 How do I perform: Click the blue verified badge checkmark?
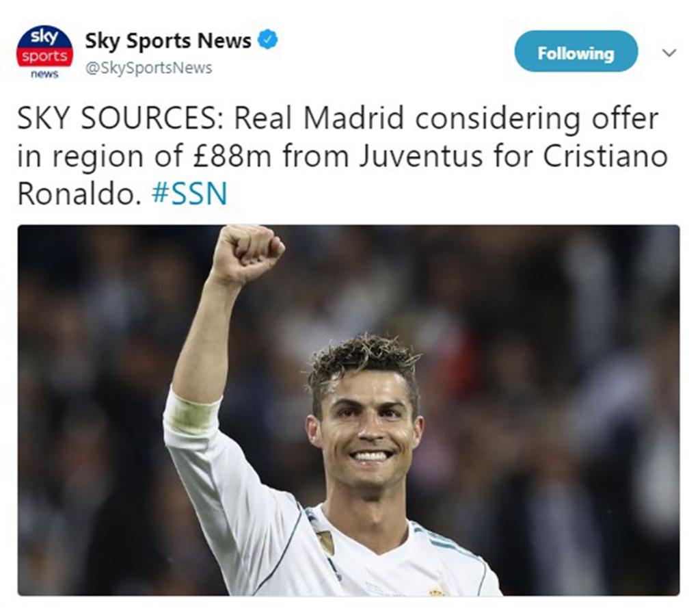[x=268, y=40]
